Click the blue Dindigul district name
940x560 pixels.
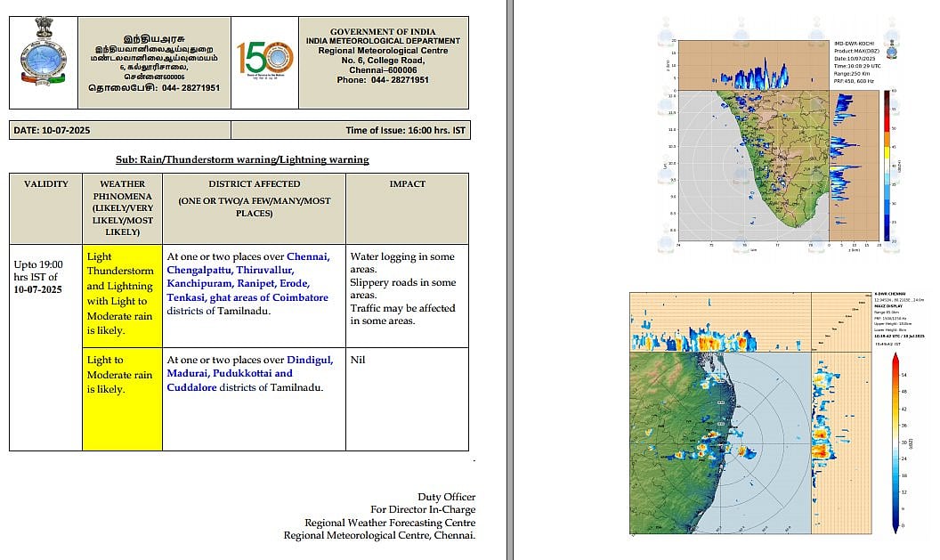(x=310, y=360)
